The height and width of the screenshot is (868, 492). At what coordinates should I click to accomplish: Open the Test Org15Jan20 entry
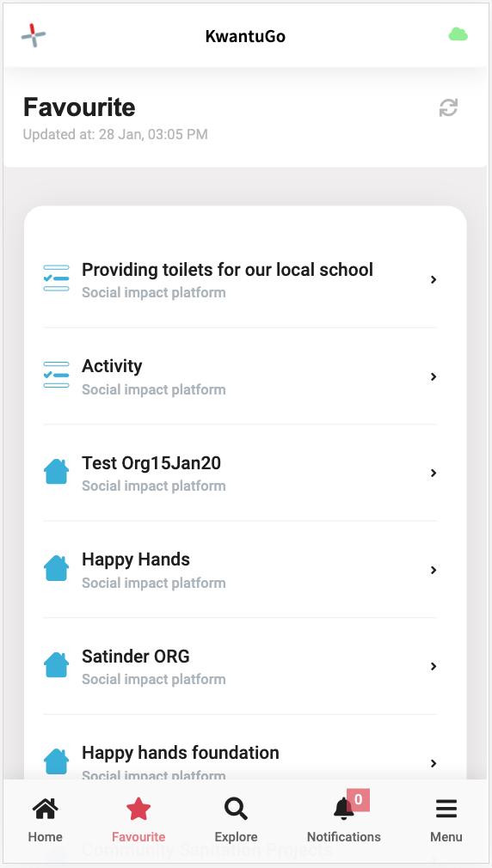pos(240,473)
